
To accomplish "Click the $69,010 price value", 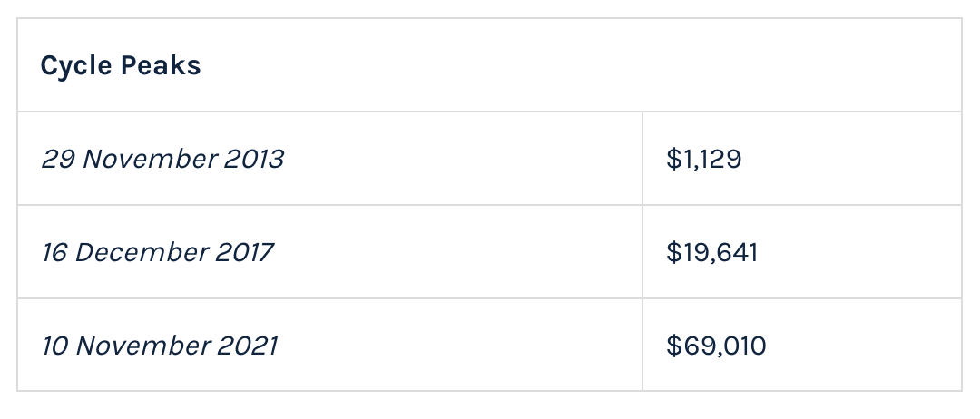I will tap(716, 346).
